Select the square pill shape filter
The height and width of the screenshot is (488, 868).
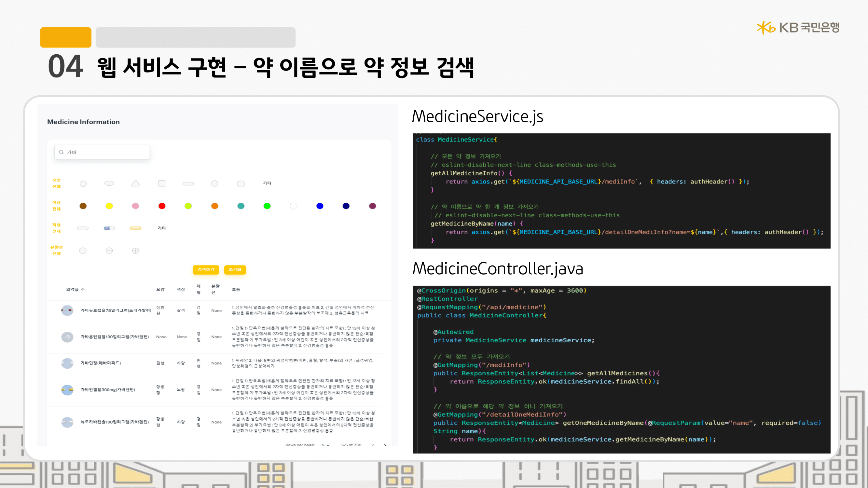pyautogui.click(x=162, y=183)
